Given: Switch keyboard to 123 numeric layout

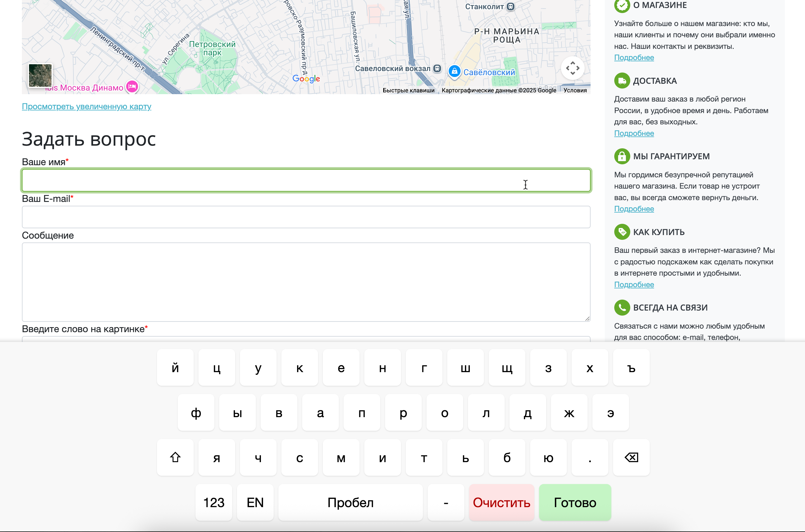Looking at the screenshot, I should [214, 502].
